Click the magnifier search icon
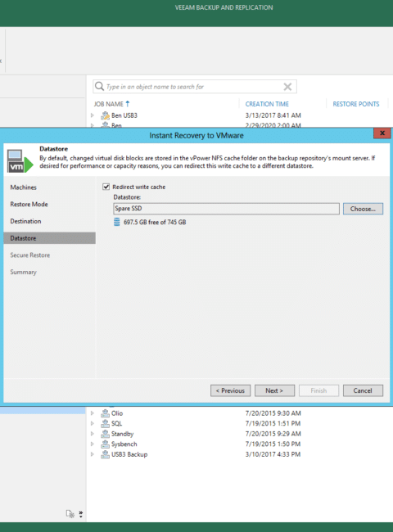 click(x=99, y=86)
